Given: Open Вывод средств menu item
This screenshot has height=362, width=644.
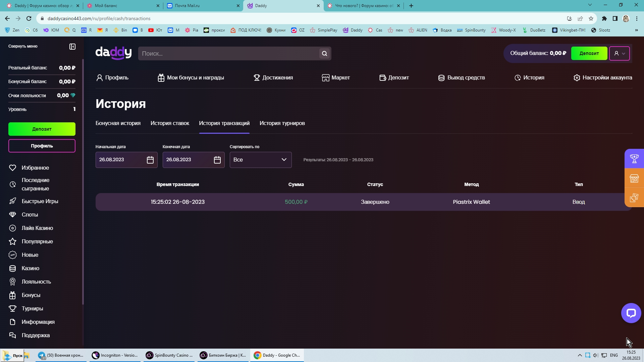Looking at the screenshot, I should tap(462, 78).
